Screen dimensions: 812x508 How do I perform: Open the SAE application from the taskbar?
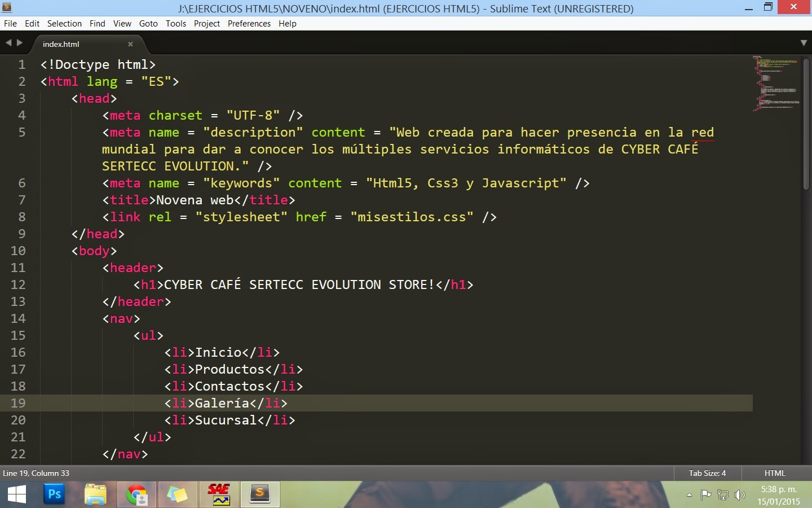pyautogui.click(x=219, y=494)
